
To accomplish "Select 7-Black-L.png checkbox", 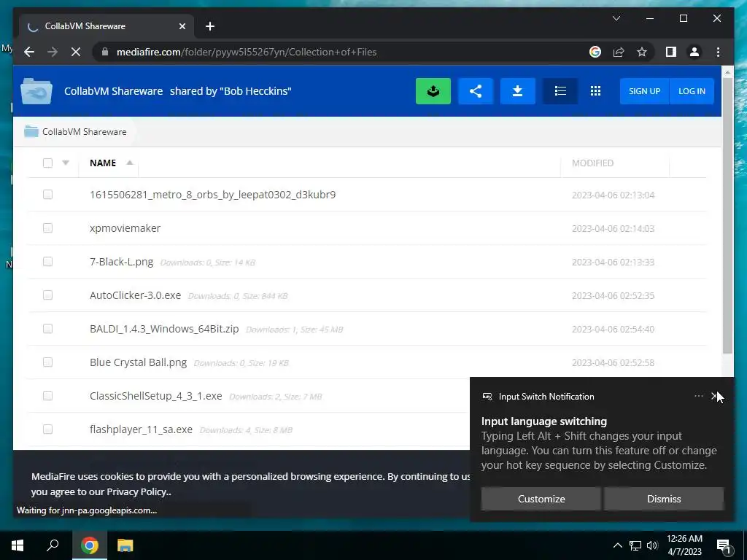I will [47, 262].
